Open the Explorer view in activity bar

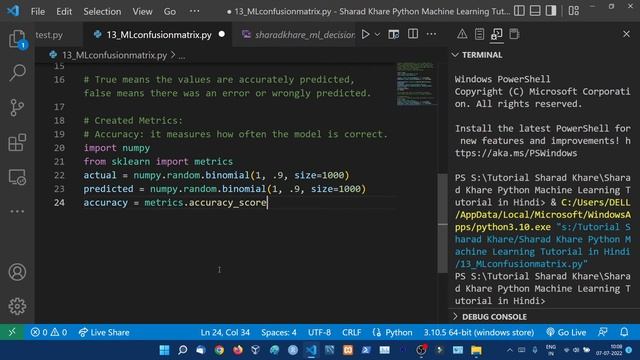17,40
